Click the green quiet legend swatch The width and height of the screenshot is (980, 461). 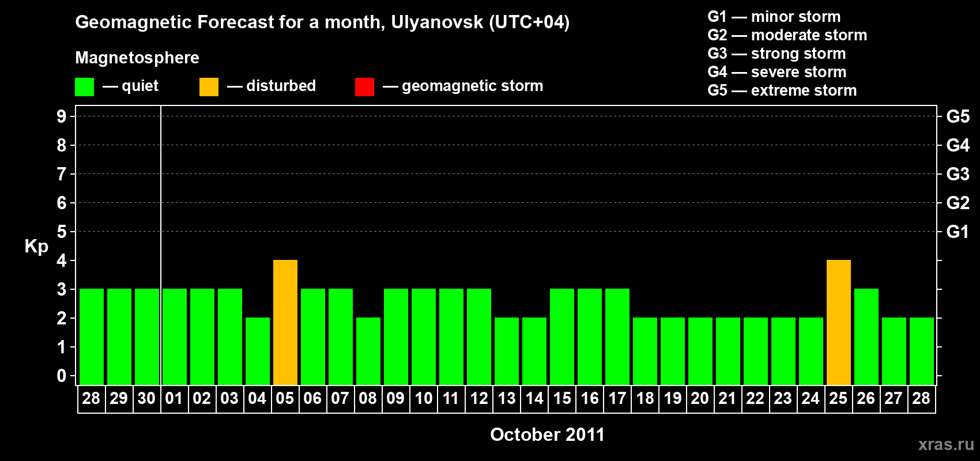coord(84,87)
